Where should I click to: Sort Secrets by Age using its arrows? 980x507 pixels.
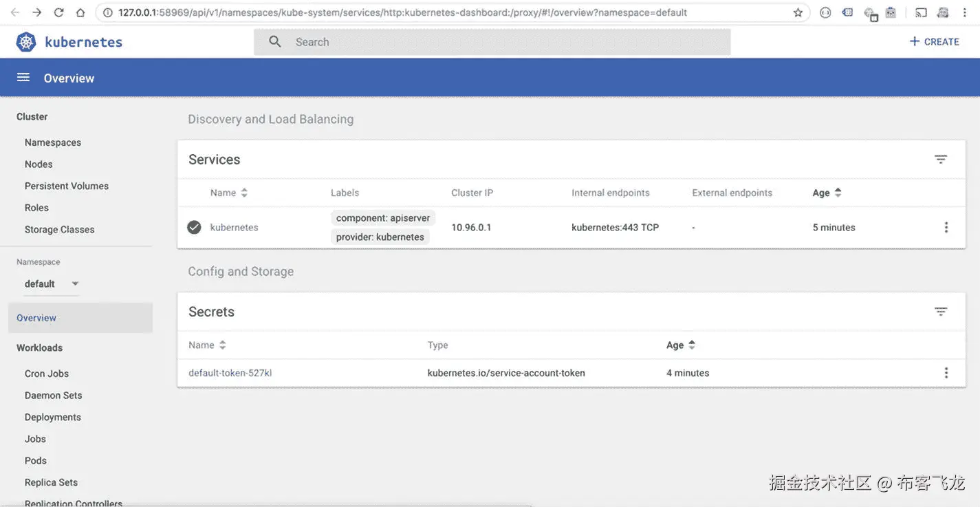click(692, 345)
